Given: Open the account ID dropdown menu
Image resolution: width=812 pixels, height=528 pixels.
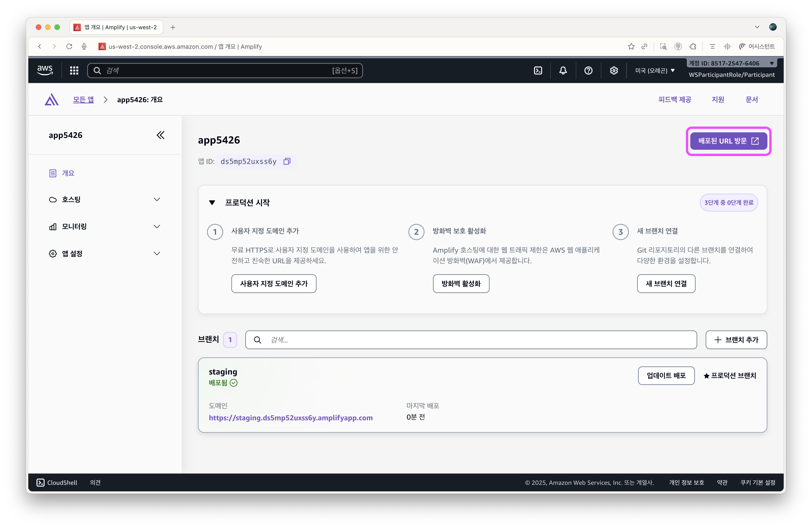Looking at the screenshot, I should point(731,63).
